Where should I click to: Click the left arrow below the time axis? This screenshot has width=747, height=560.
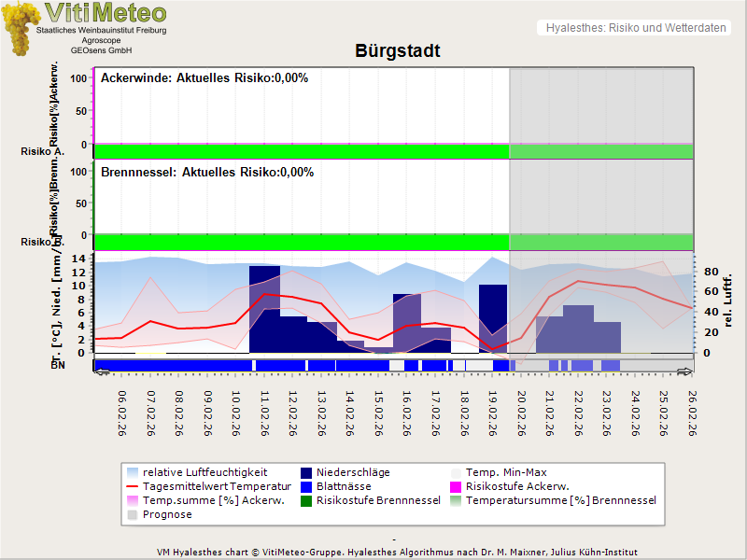click(x=102, y=371)
